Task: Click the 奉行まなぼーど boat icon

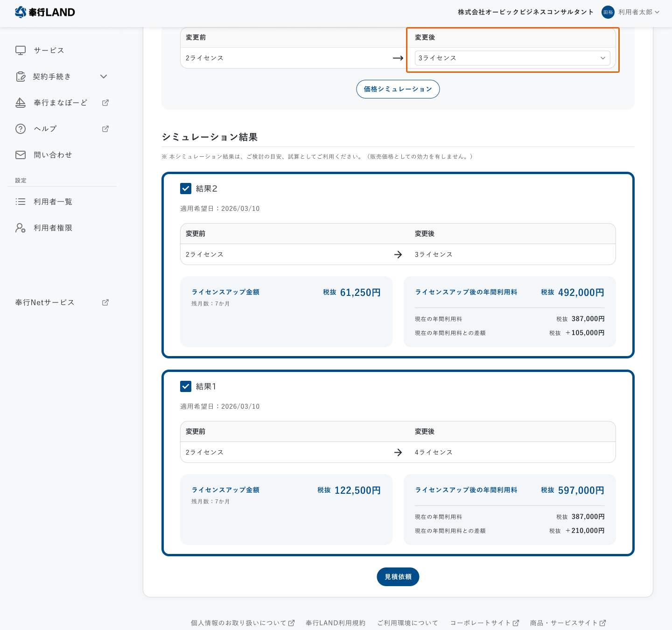Action: [21, 103]
